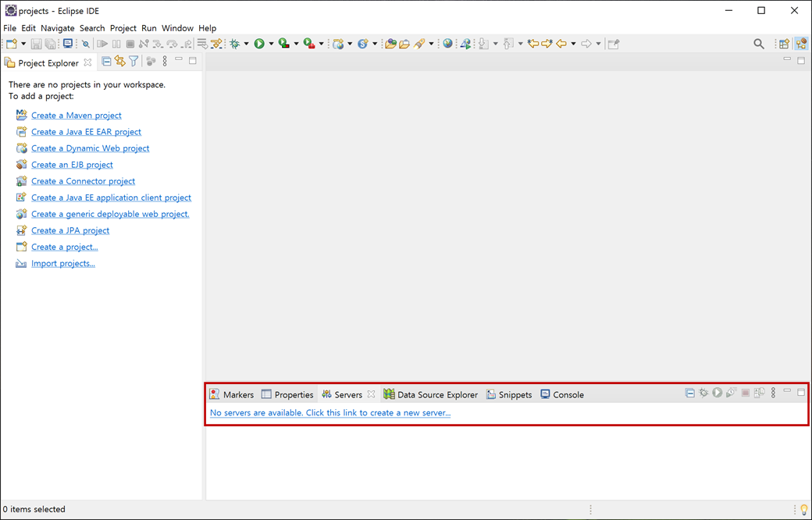Toggle Use Step Filters icon

coord(216,44)
